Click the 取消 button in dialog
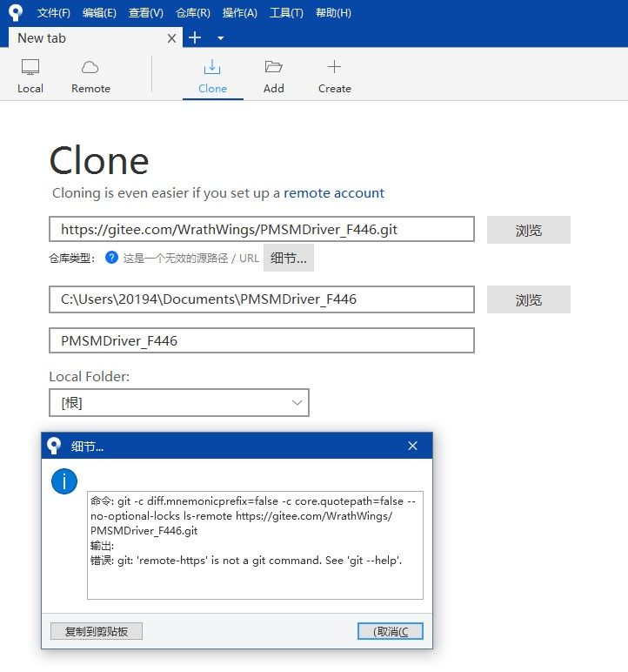The image size is (628, 672). click(390, 631)
